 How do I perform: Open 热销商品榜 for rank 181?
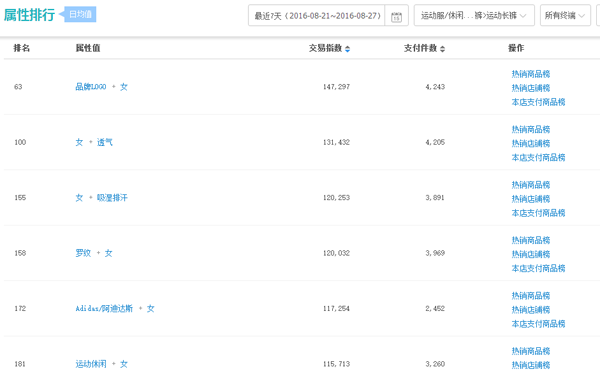(531, 351)
